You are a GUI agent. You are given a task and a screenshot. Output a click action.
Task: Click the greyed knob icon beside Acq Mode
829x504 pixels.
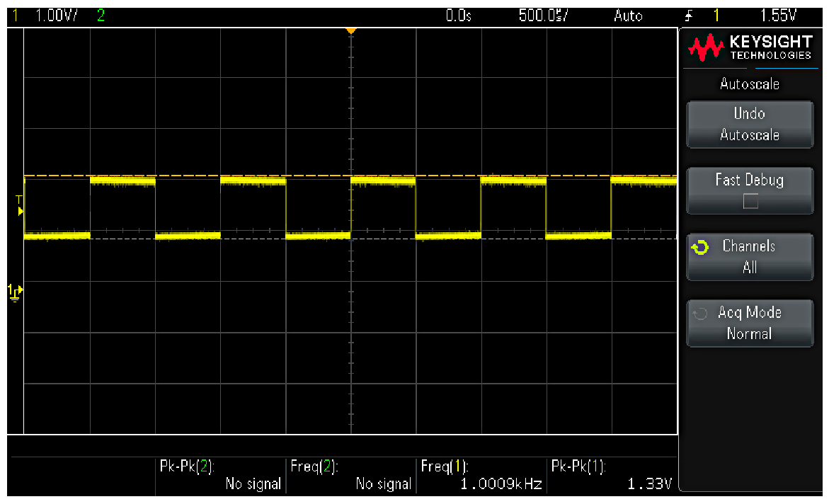pos(700,314)
